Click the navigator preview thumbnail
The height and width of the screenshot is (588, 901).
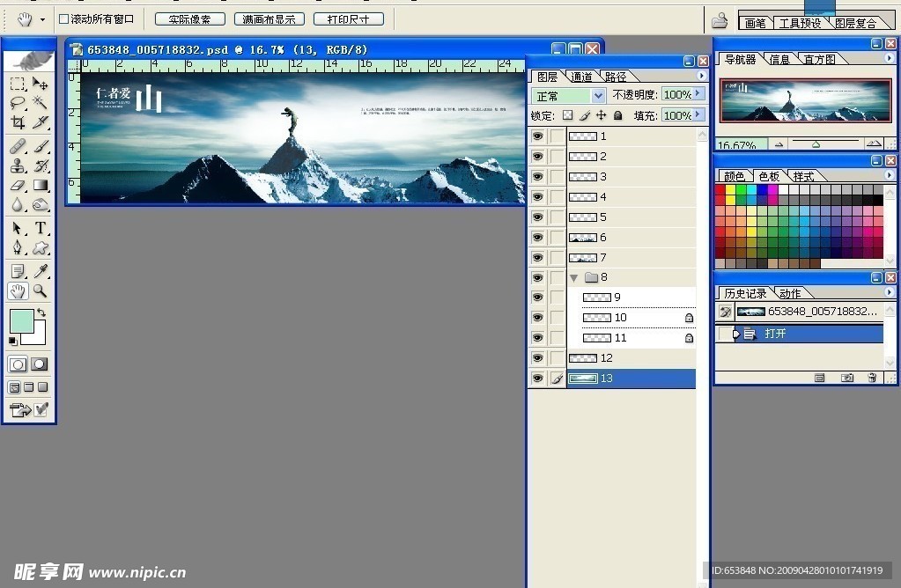806,101
